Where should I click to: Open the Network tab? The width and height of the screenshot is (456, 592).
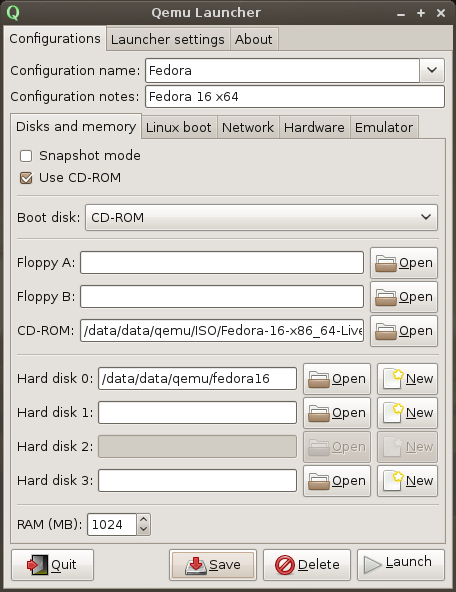[x=248, y=127]
